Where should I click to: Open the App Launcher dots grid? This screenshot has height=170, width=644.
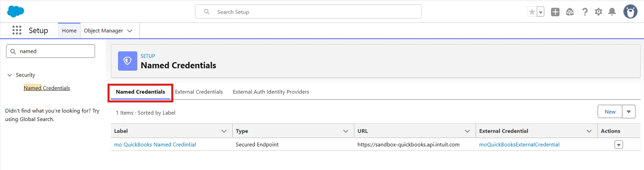point(17,30)
